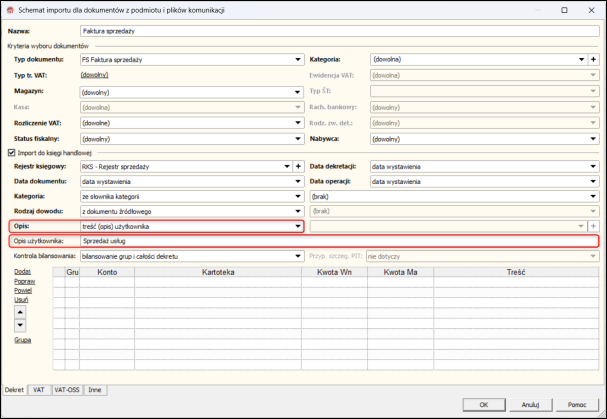Click the Opis użytkownika text field

340,241
